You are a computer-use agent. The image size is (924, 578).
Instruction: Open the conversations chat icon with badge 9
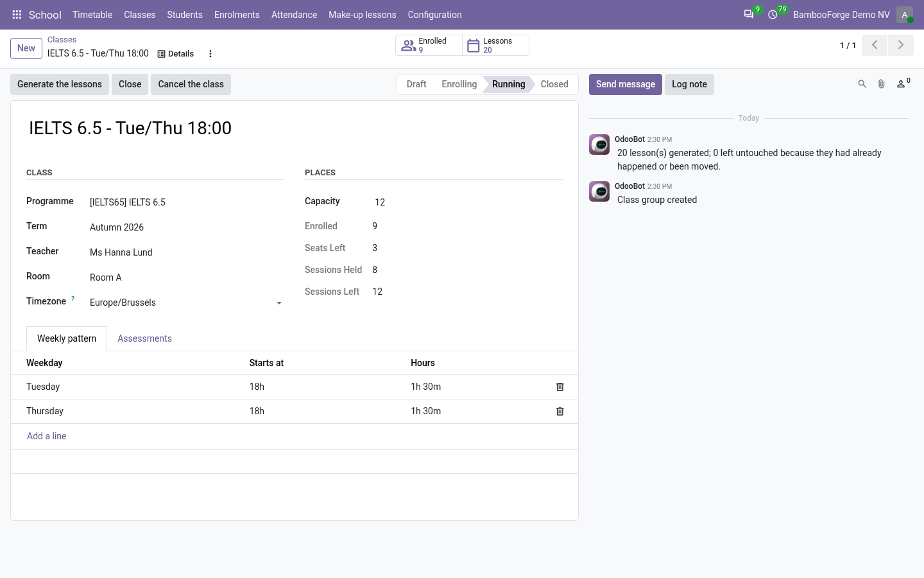749,15
